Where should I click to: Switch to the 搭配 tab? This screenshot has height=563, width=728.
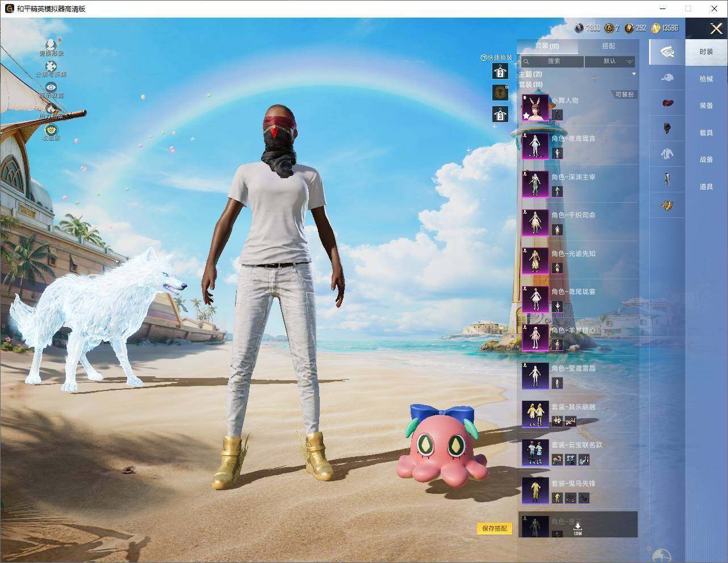point(608,46)
